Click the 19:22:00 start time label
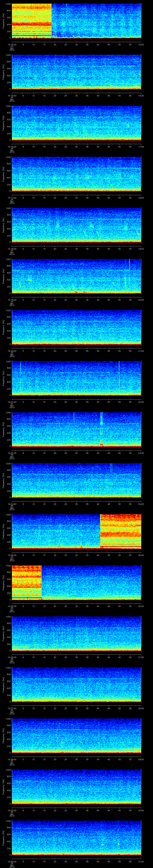The height and width of the screenshot is (868, 153). coord(12,453)
